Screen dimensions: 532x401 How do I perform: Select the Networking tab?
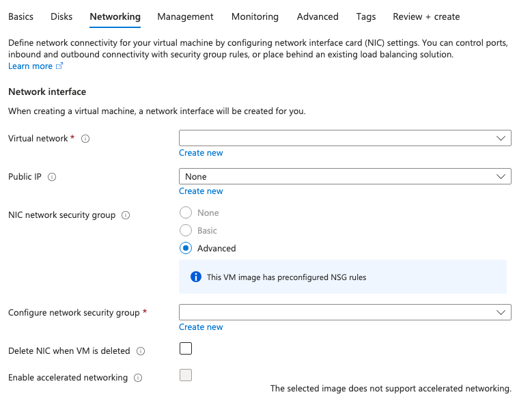point(115,16)
